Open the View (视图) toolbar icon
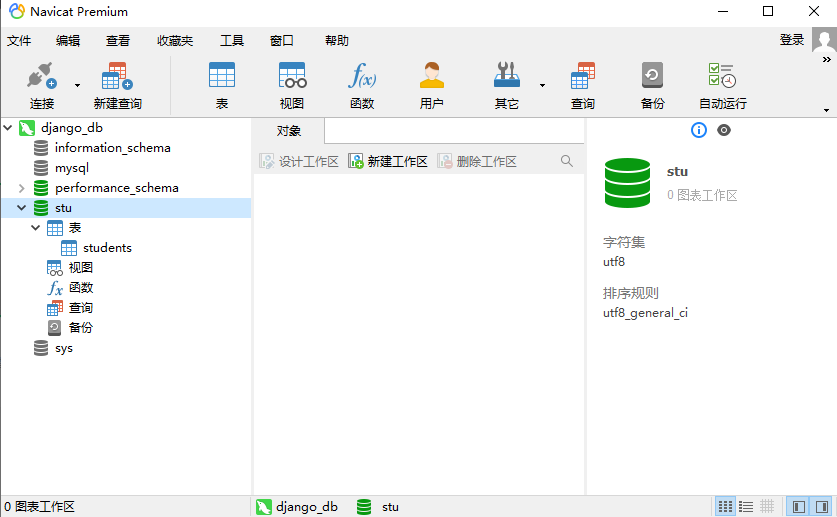Screen dimensions: 837x517 pos(292,75)
